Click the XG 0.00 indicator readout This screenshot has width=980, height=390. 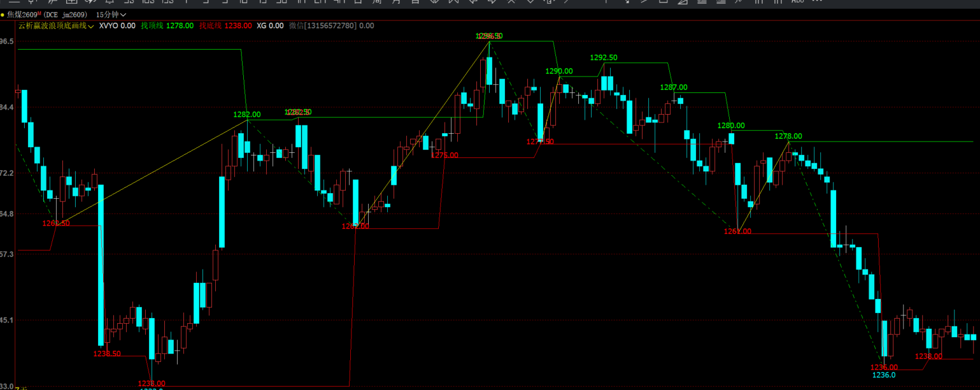(x=270, y=26)
